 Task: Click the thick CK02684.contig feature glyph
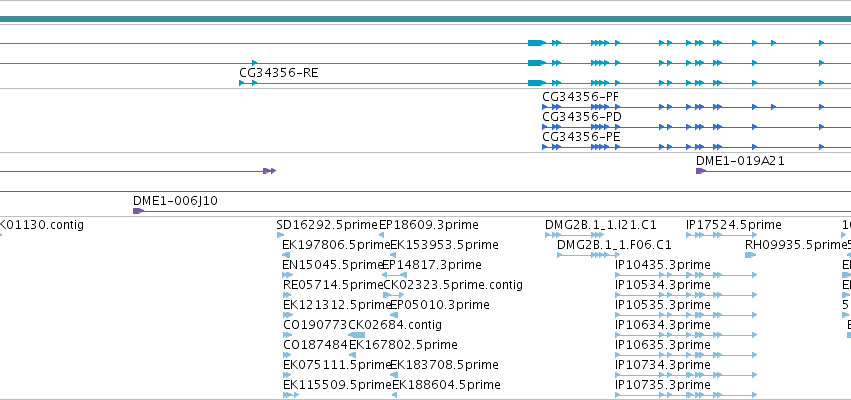point(357,335)
